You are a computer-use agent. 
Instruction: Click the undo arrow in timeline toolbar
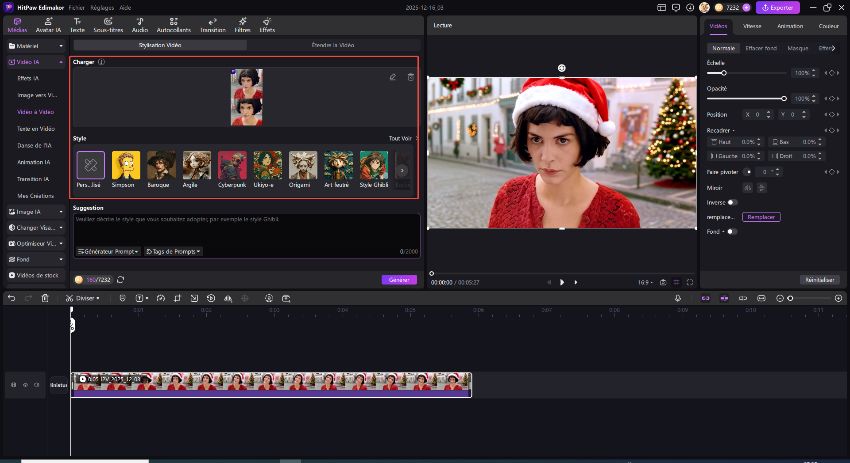11,298
